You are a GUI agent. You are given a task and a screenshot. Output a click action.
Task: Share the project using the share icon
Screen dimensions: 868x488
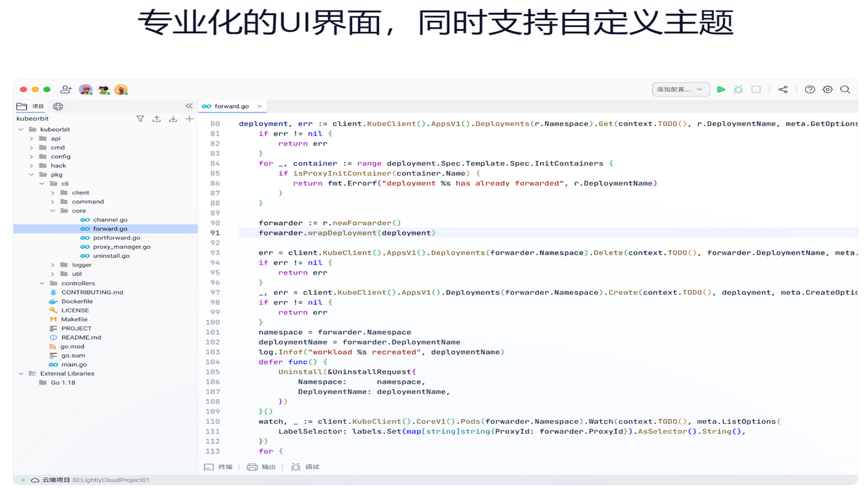pos(783,89)
